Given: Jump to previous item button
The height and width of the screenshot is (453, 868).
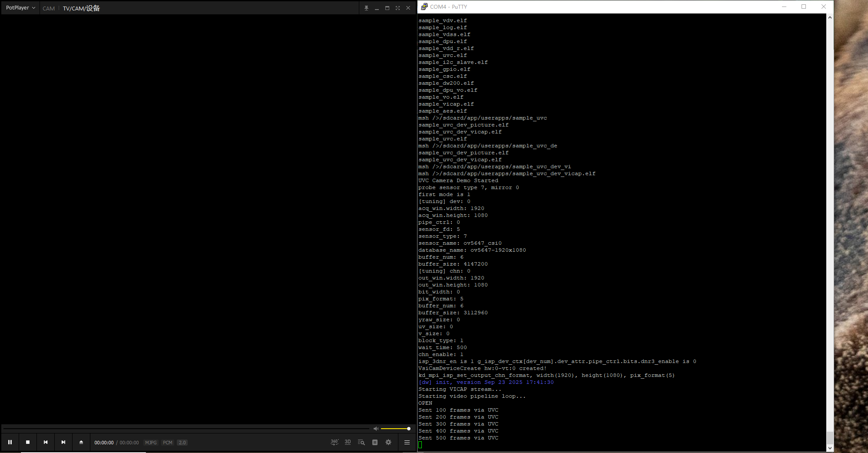Looking at the screenshot, I should pyautogui.click(x=46, y=442).
